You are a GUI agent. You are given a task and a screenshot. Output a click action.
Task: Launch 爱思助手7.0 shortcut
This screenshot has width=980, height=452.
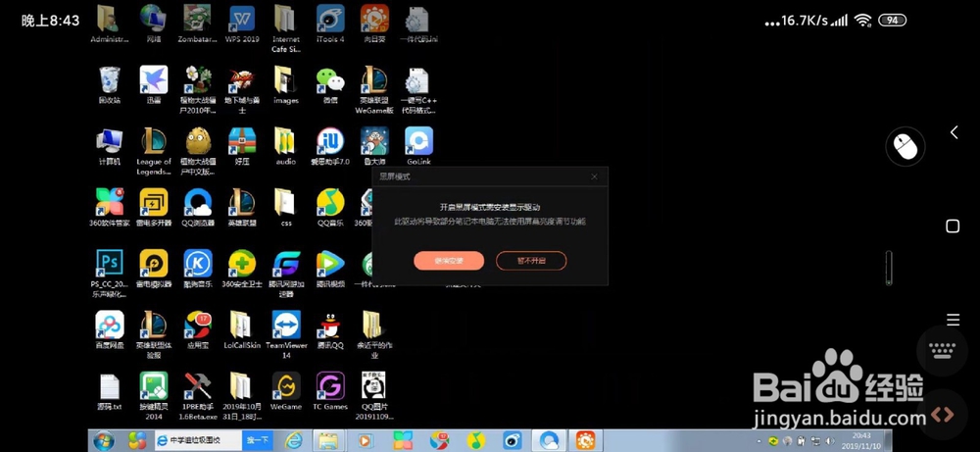pos(330,146)
